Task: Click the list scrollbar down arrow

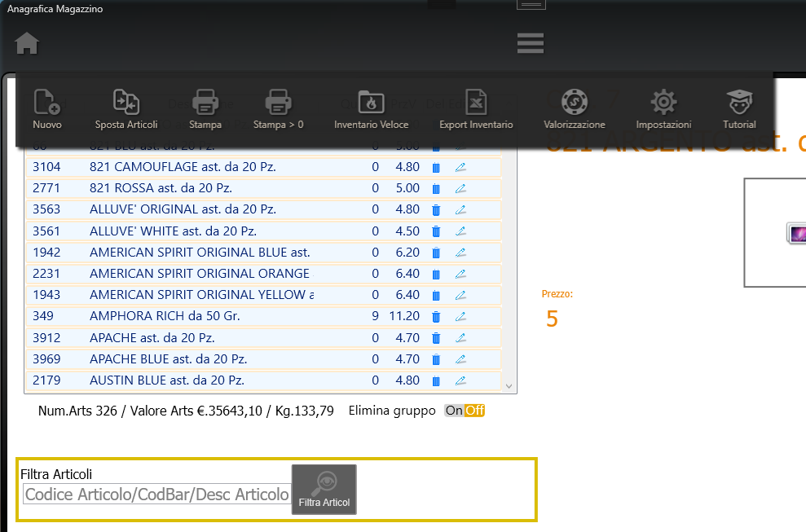Action: (509, 386)
